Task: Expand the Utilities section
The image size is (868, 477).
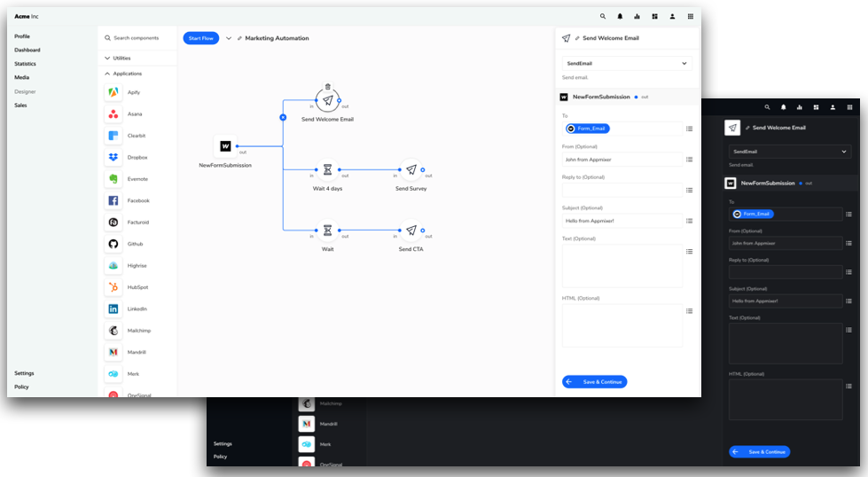Action: pos(117,59)
